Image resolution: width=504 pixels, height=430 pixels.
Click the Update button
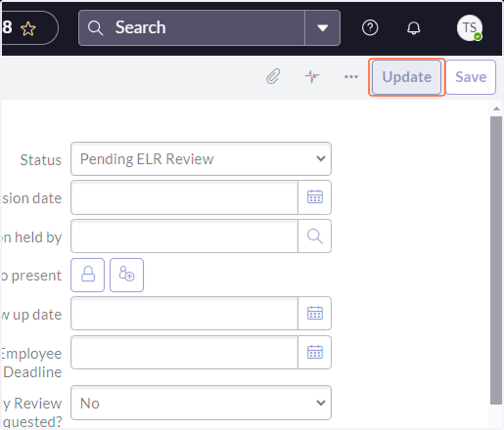[407, 77]
